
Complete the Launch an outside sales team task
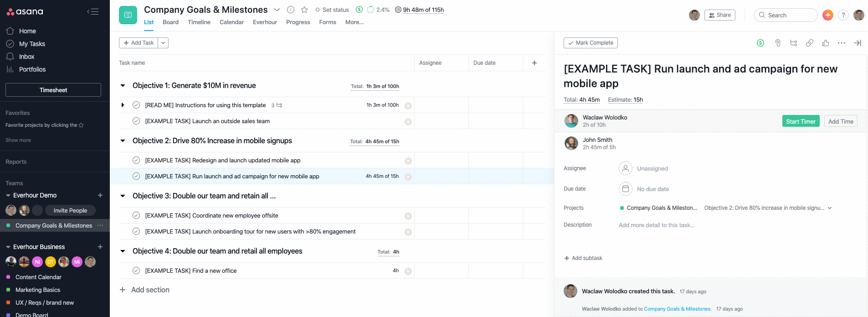(x=136, y=121)
